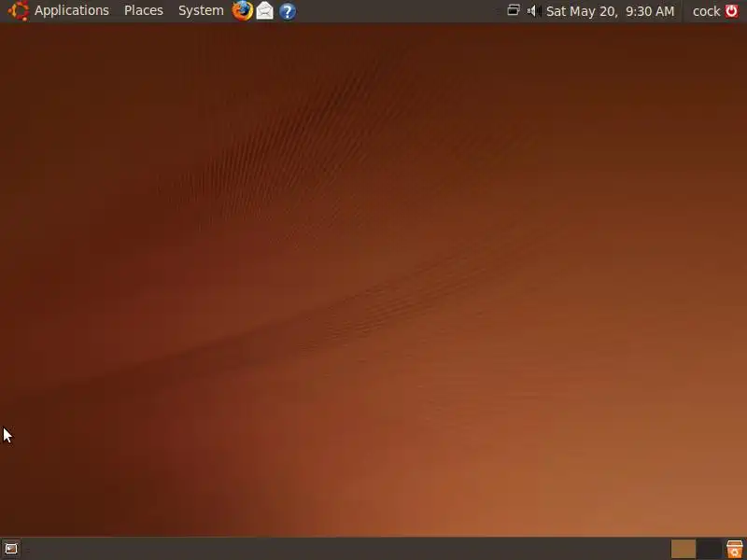Open the Help center icon
This screenshot has height=560, width=747.
288,11
